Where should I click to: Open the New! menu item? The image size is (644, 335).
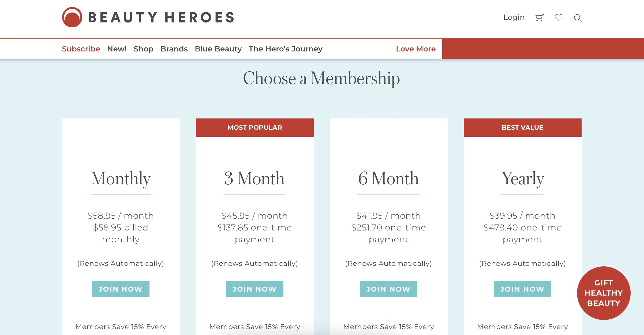117,49
